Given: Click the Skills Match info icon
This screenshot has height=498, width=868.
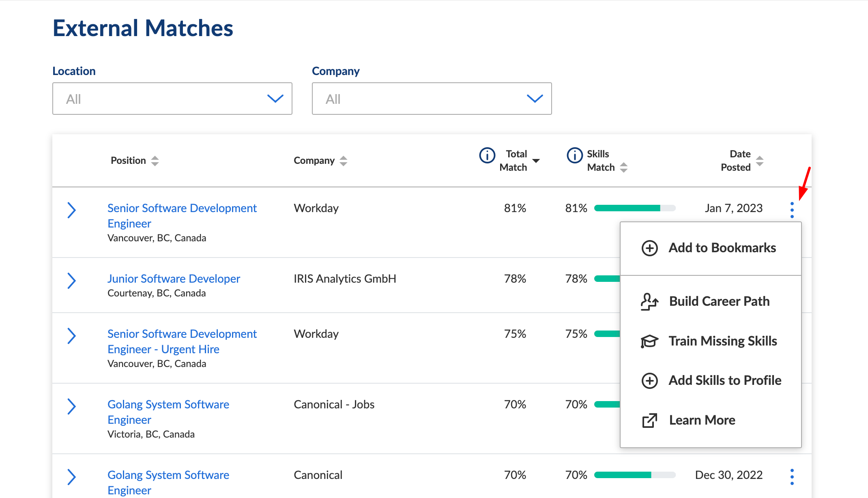Looking at the screenshot, I should (x=575, y=155).
